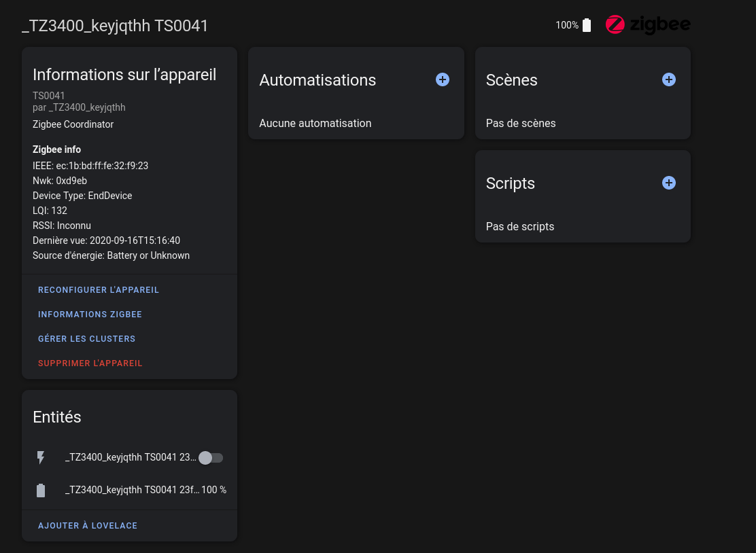This screenshot has height=553, width=756.
Task: Click RECONFIGURER L'APPAREIL
Action: point(98,289)
